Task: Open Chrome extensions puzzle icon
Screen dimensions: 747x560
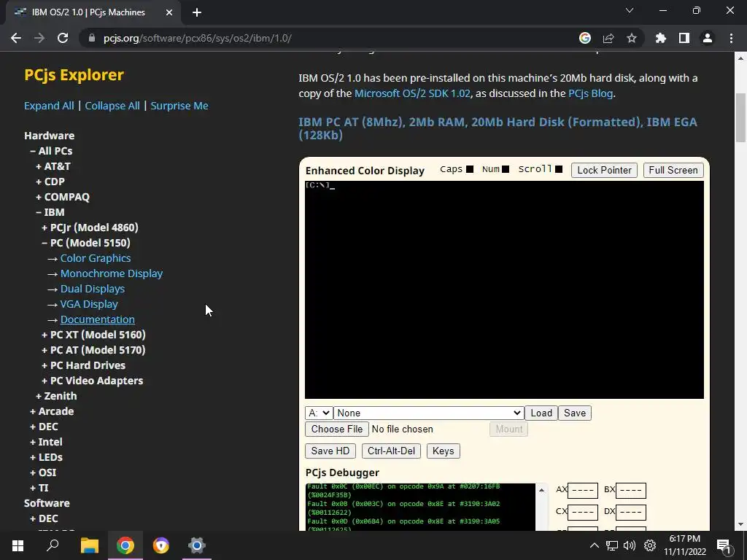Action: pos(661,38)
